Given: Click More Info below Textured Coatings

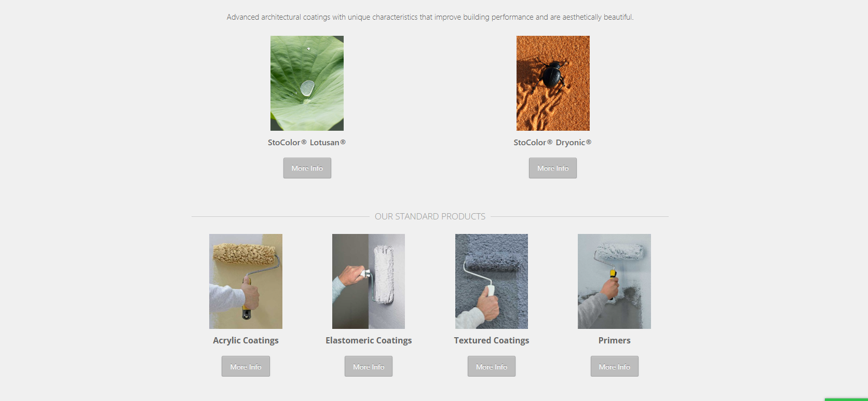Looking at the screenshot, I should [x=492, y=366].
